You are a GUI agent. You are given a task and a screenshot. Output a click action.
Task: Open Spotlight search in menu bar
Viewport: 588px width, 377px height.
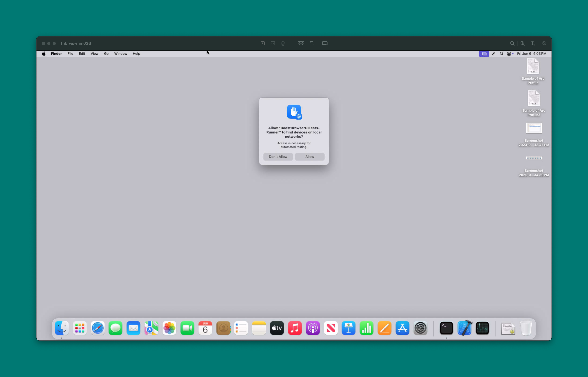pyautogui.click(x=502, y=54)
